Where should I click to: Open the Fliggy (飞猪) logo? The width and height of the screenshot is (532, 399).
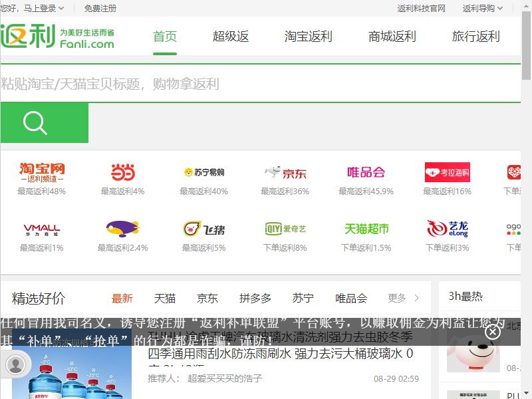click(x=204, y=229)
